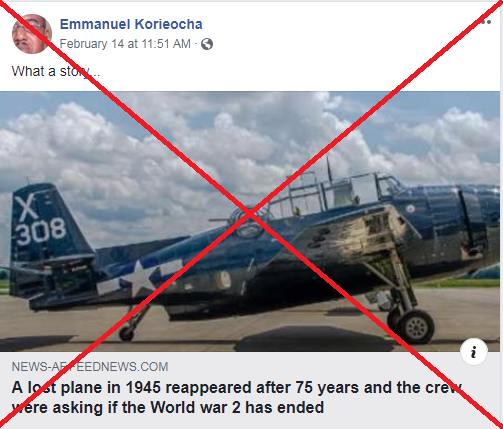Open Emmanuel Korieocha's profile picture
The width and height of the screenshot is (503, 429).
click(x=32, y=34)
